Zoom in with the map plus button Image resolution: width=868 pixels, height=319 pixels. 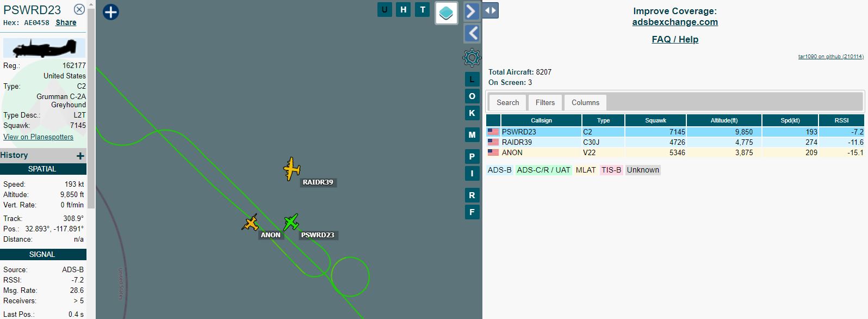[x=110, y=12]
